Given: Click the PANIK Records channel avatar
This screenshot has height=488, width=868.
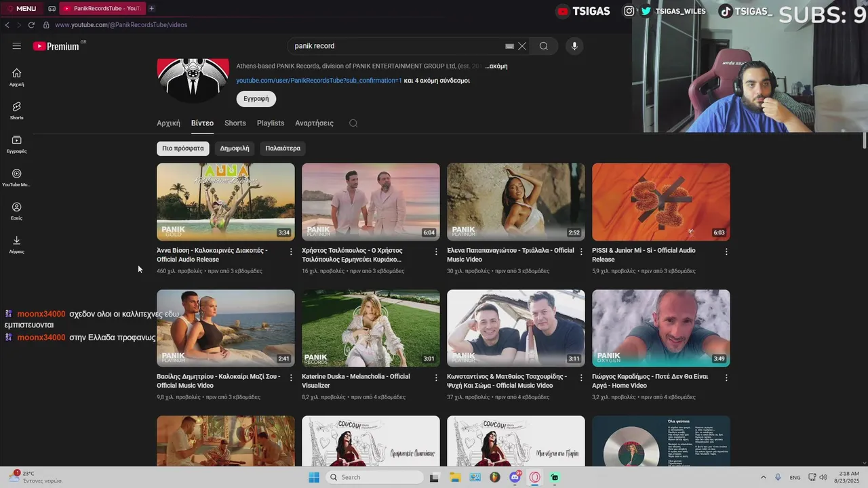Looking at the screenshot, I should point(193,80).
